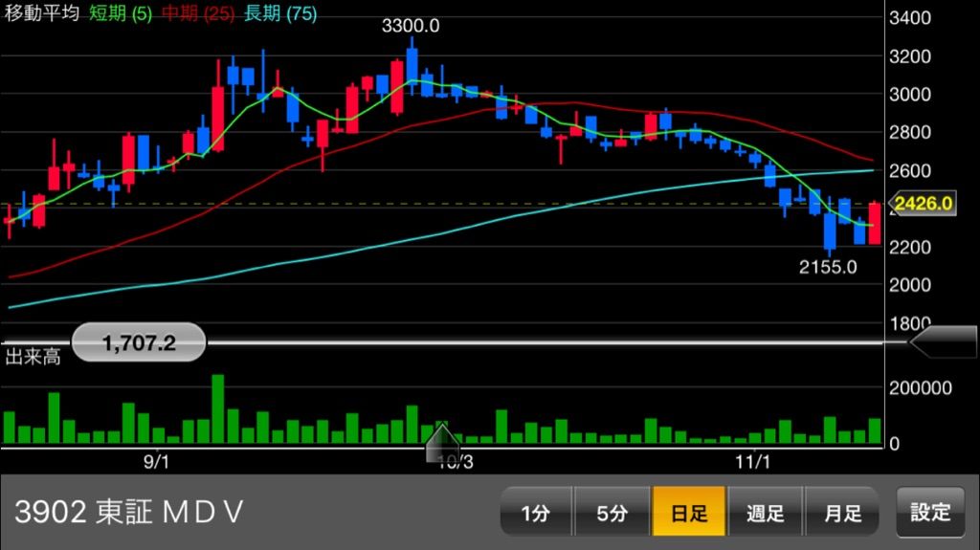The width and height of the screenshot is (980, 550).
Task: Click the date cursor marker near 10/3
Action: pyautogui.click(x=442, y=442)
